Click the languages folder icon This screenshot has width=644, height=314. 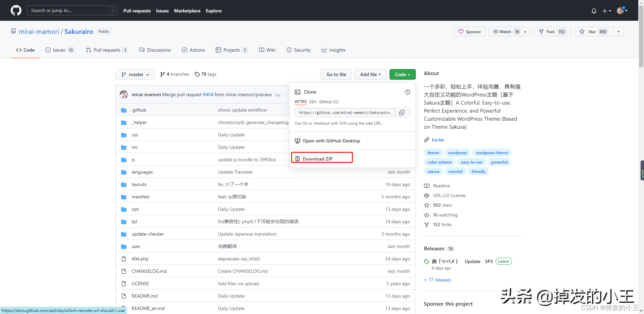tap(124, 172)
